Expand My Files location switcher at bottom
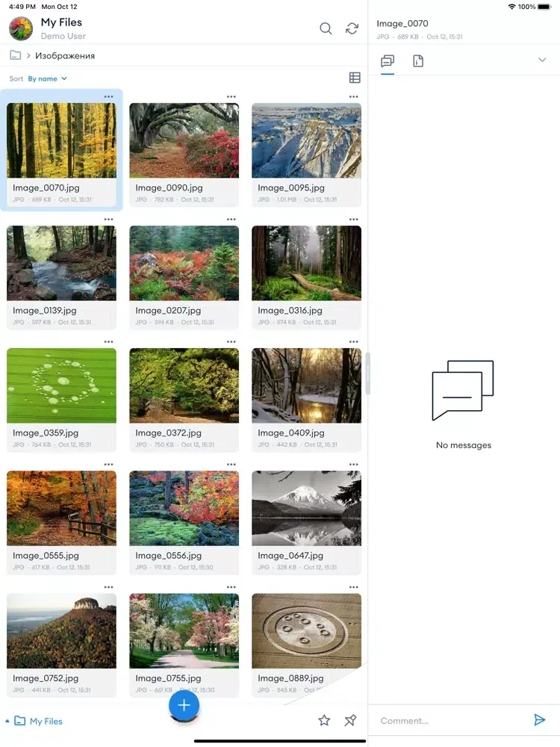560x747 pixels. [34, 721]
